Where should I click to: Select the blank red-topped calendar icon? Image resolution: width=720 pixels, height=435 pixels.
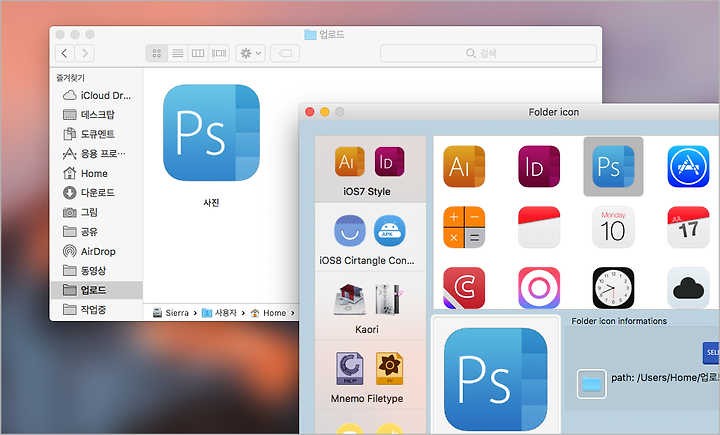click(539, 227)
